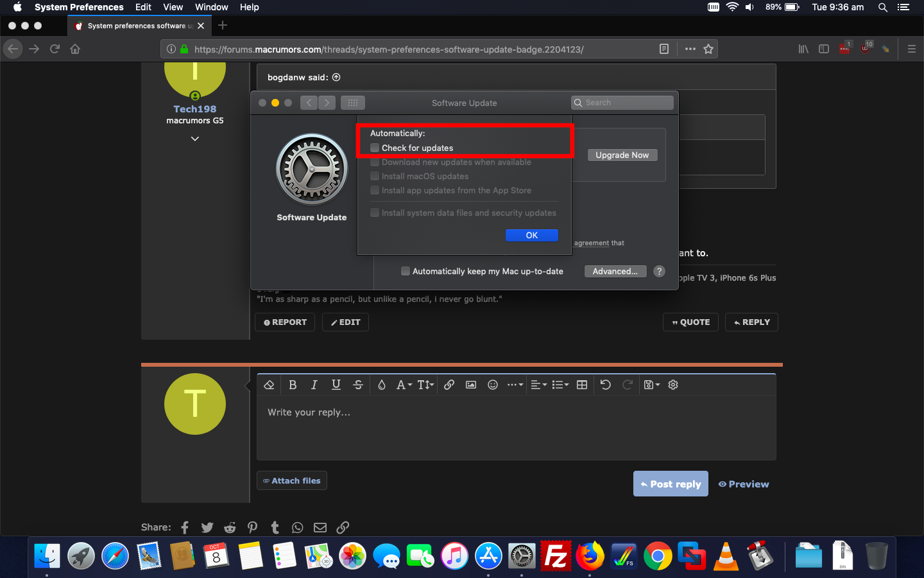This screenshot has height=578, width=924.
Task: Go back in System Preferences toolbar
Action: pyautogui.click(x=309, y=103)
